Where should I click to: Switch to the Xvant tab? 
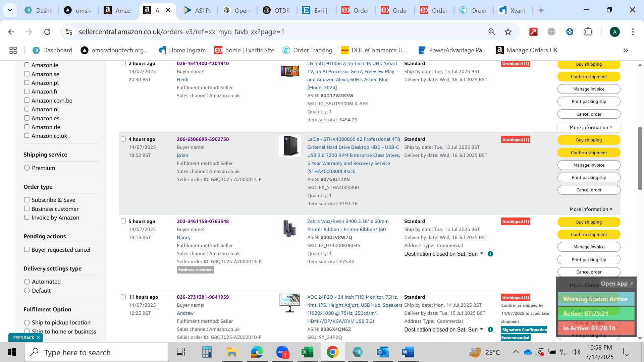point(512,10)
